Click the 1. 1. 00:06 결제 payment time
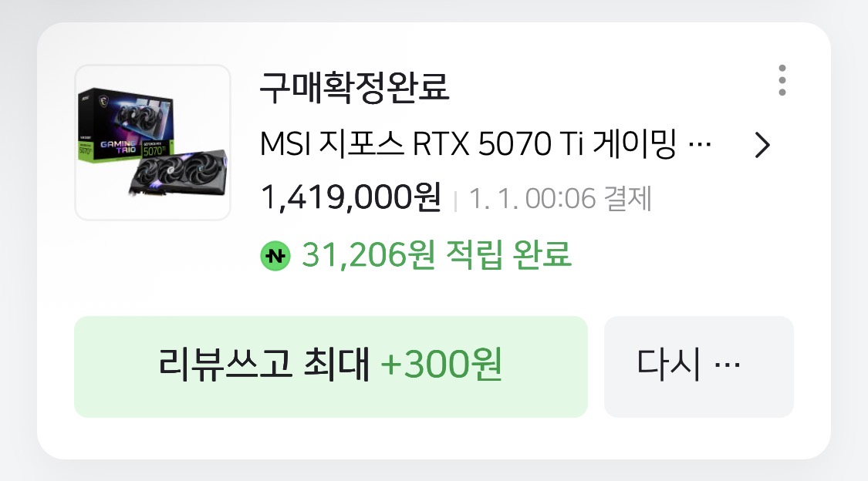This screenshot has height=481, width=868. point(560,198)
